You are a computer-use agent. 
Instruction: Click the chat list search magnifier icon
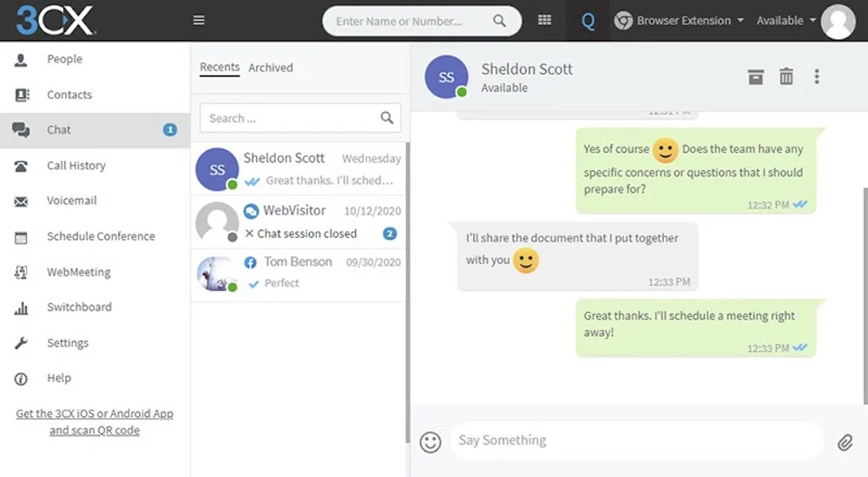point(387,117)
